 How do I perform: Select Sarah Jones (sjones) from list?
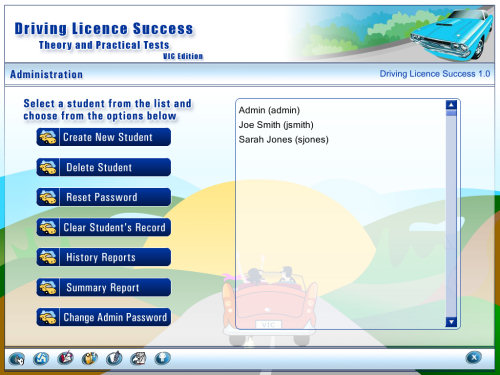284,140
